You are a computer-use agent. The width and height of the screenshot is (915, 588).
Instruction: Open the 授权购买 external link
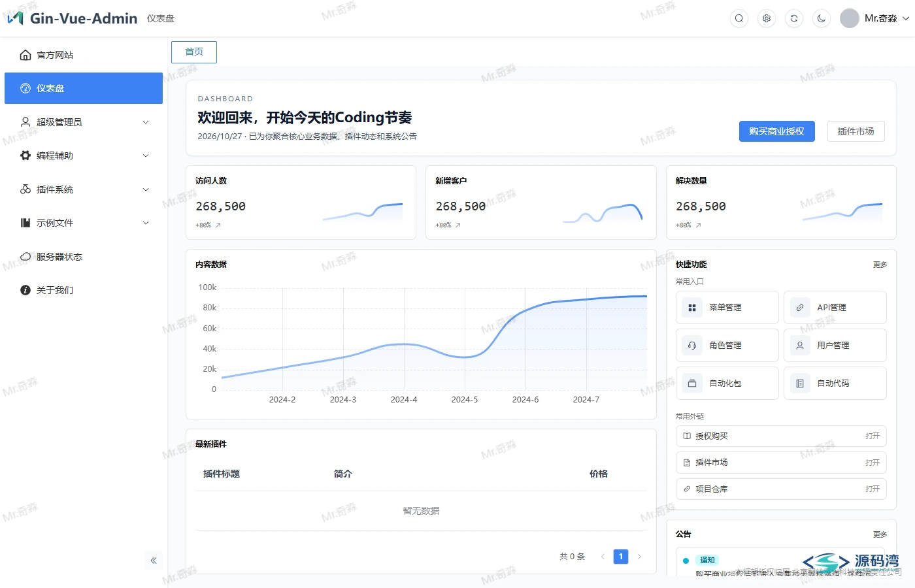pos(781,436)
